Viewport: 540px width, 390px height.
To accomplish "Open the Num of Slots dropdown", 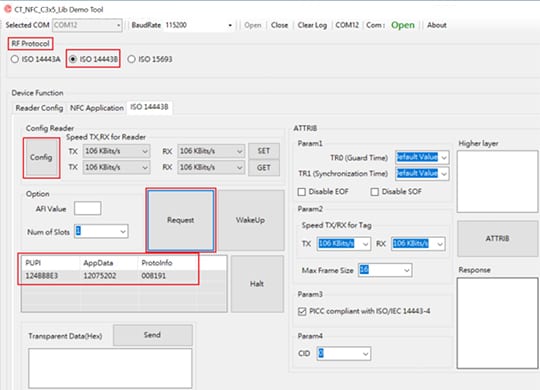I will click(101, 231).
